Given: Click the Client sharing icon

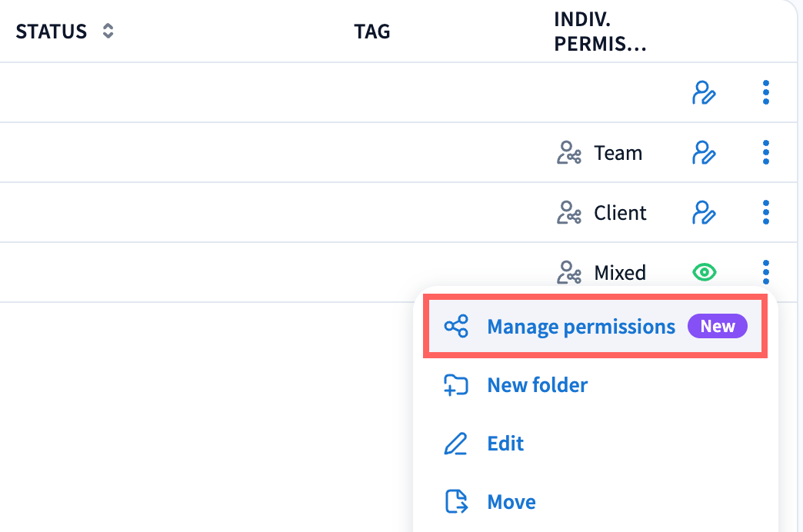Looking at the screenshot, I should click(x=568, y=213).
